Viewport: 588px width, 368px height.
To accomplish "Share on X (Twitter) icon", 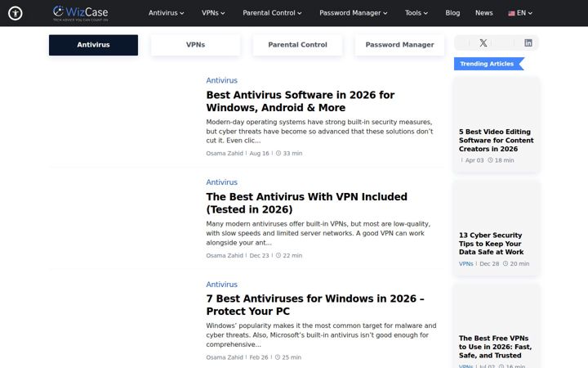I will [x=483, y=43].
